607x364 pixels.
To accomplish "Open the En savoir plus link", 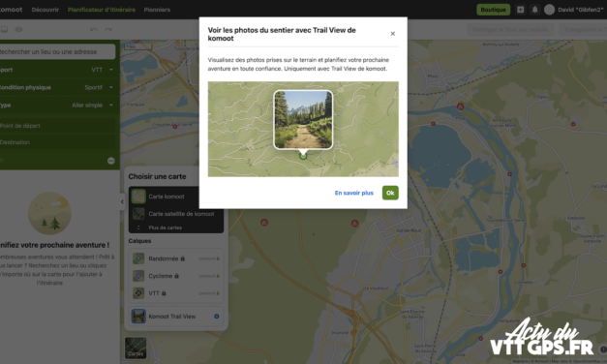I will pos(353,193).
